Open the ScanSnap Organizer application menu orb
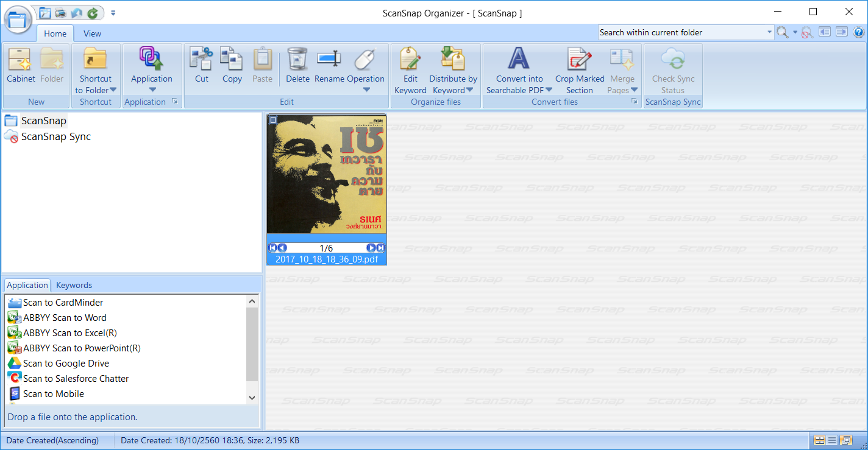This screenshot has height=450, width=868. pyautogui.click(x=18, y=19)
